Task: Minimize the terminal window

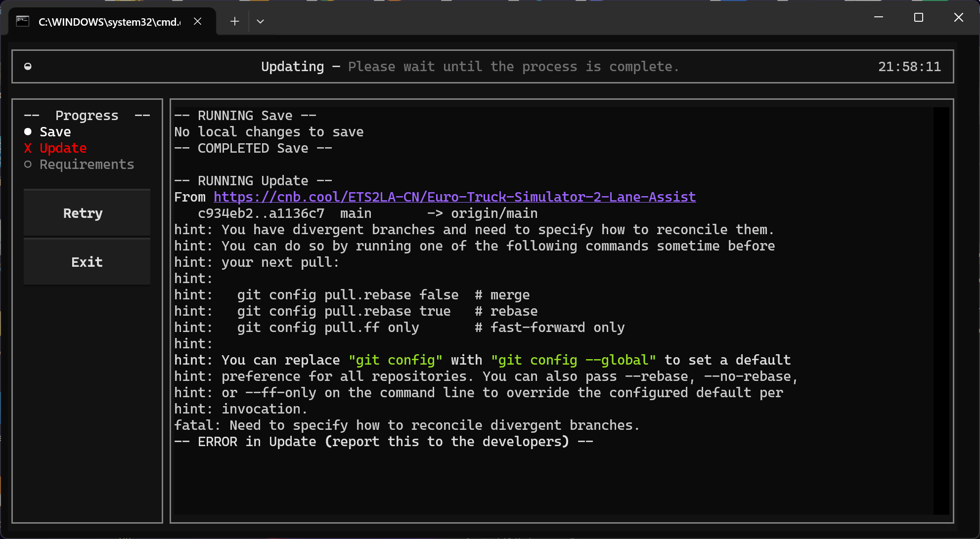Action: tap(879, 17)
